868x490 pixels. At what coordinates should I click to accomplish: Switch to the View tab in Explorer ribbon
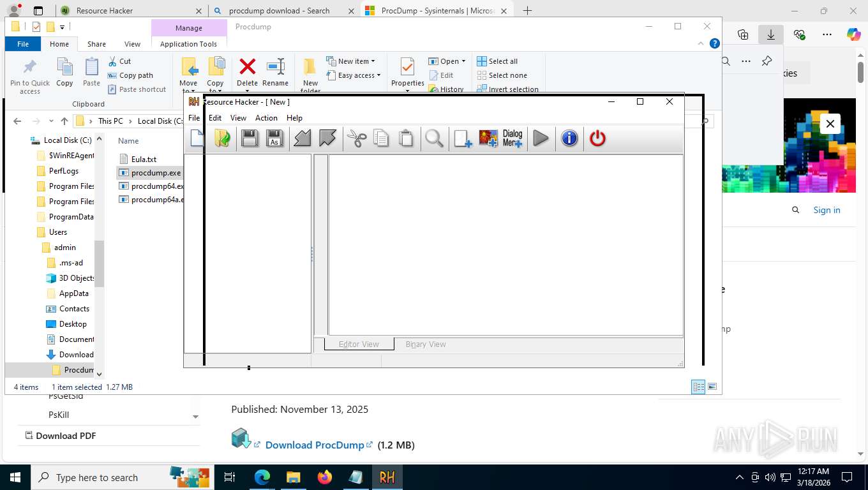(132, 44)
